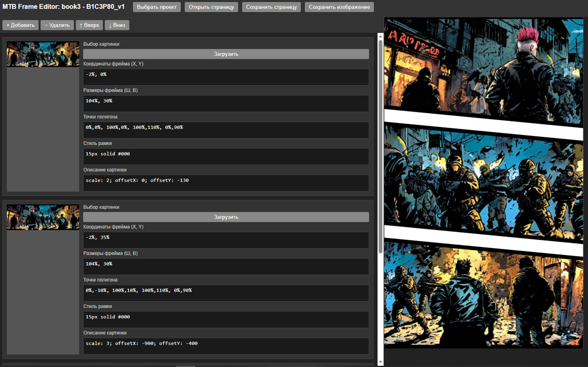Click the top comic panel with pink mohawk

(x=483, y=67)
